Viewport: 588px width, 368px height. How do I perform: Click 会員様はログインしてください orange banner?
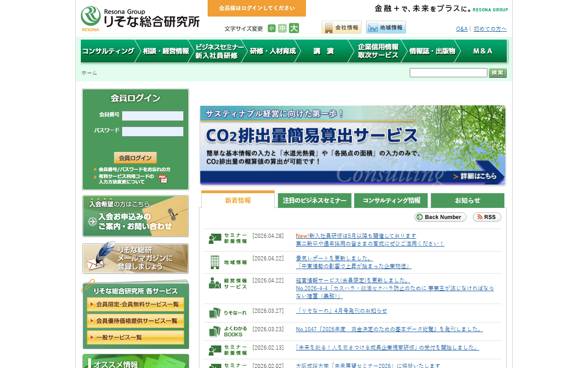coord(257,8)
